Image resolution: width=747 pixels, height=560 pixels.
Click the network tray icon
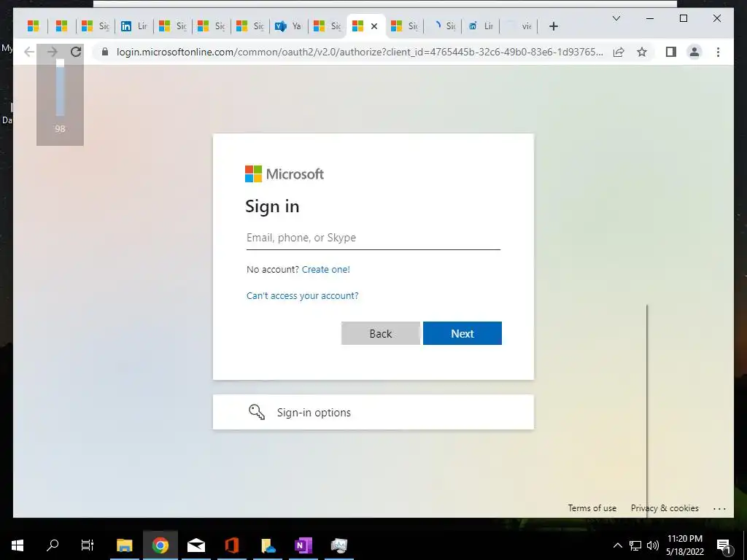tap(635, 545)
